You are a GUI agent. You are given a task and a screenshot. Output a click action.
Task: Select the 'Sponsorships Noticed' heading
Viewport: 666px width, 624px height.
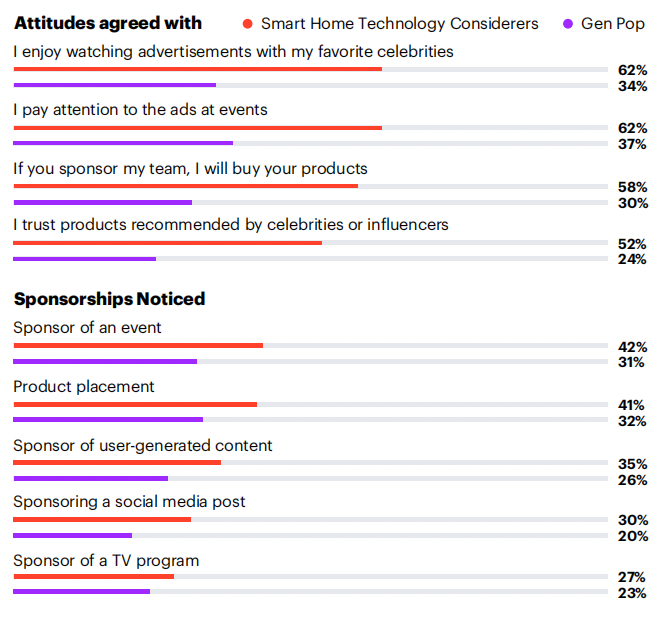coord(110,299)
